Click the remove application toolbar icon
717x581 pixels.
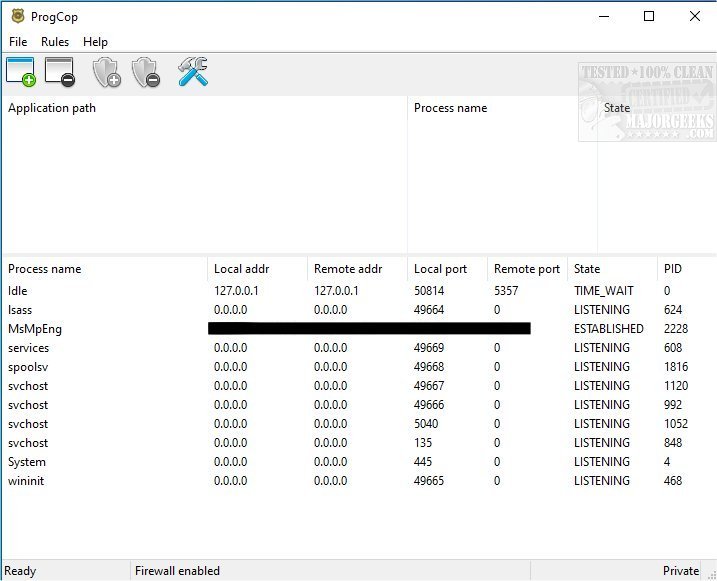[x=60, y=72]
